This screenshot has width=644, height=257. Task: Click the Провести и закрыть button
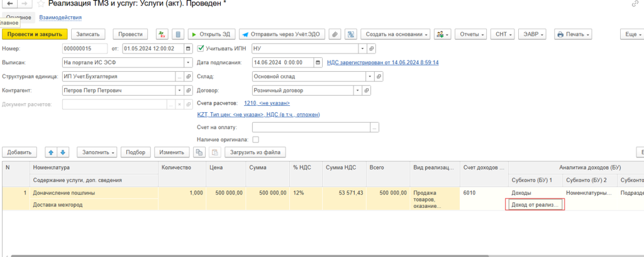(35, 34)
